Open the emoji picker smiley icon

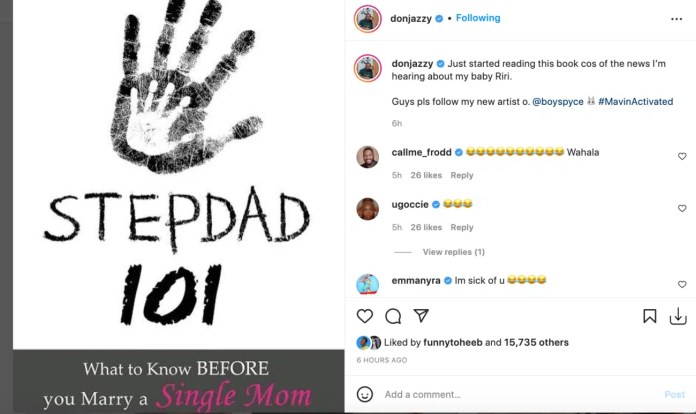(x=364, y=394)
